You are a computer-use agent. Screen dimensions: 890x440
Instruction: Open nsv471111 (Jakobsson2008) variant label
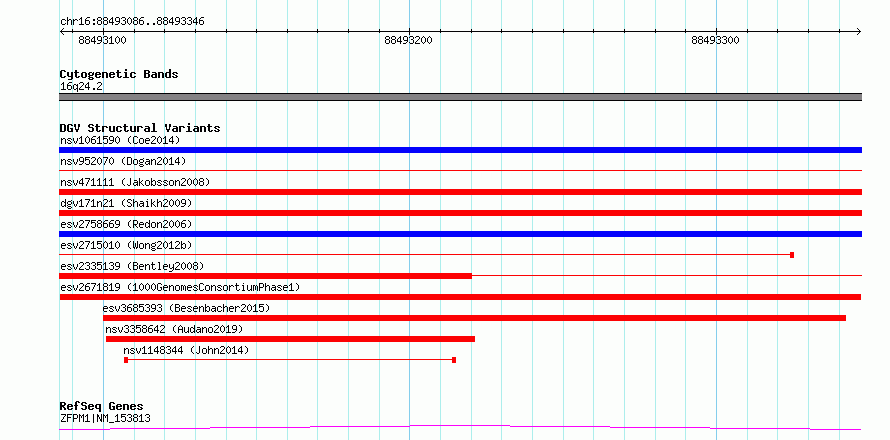(135, 182)
